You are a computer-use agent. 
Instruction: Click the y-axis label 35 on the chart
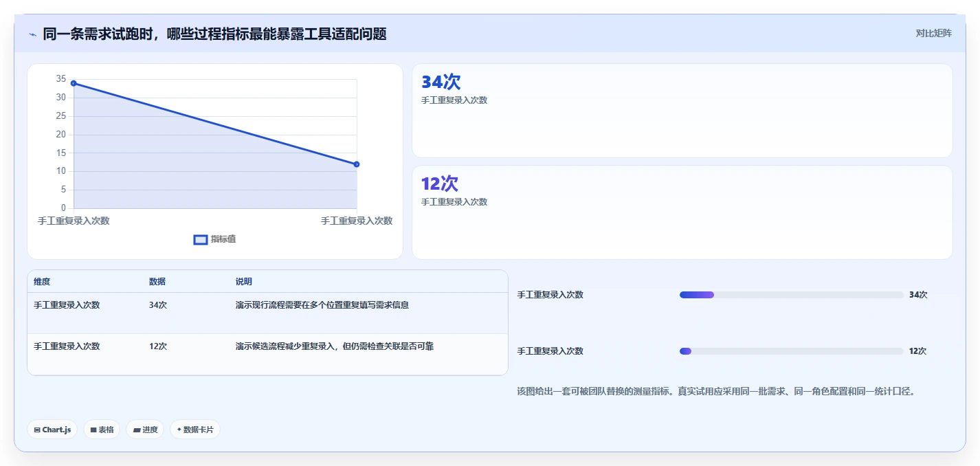pos(61,79)
